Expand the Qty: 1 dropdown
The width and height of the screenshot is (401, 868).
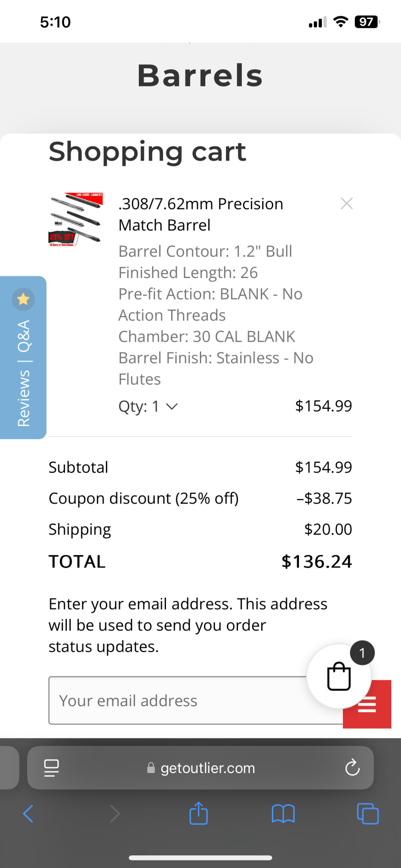(148, 406)
